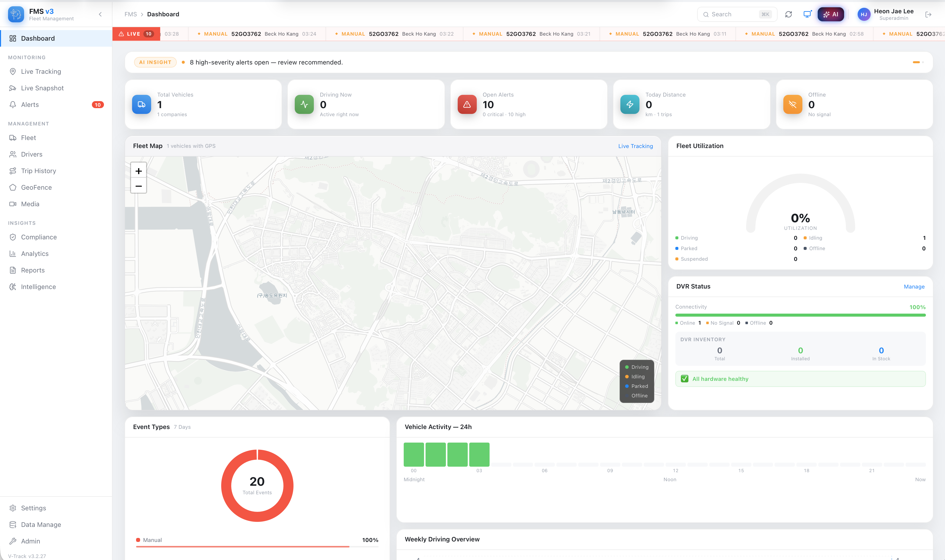Click the monitor display icon
The image size is (945, 560).
tap(807, 14)
